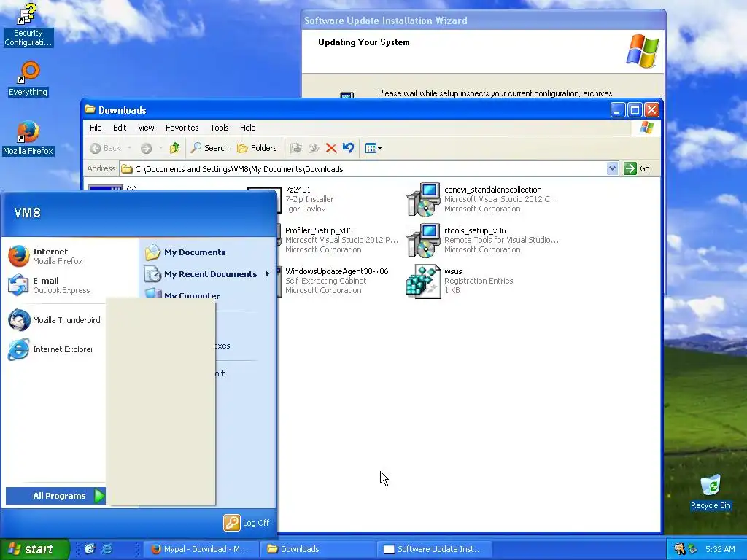
Task: Switch to Downloads taskbar button
Action: [x=317, y=549]
